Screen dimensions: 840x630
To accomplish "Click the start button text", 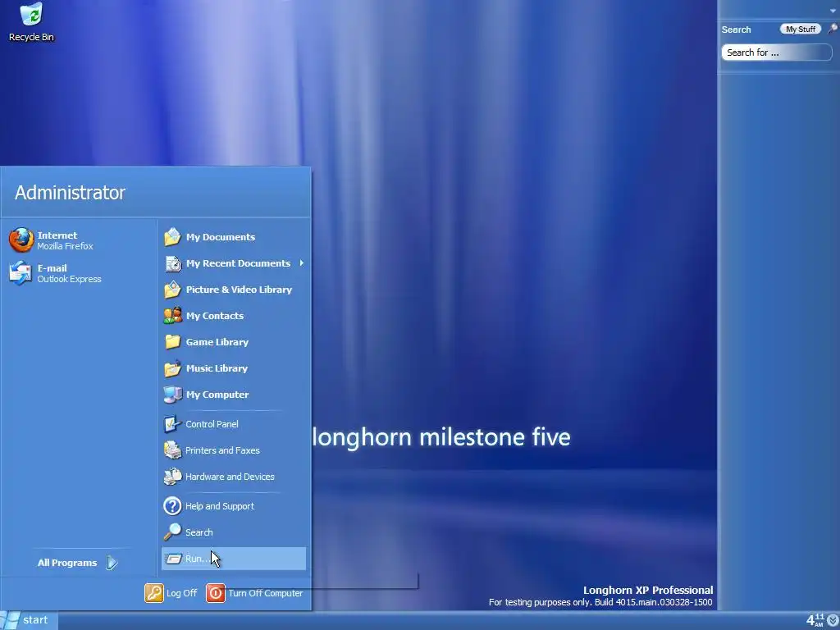I will point(35,620).
